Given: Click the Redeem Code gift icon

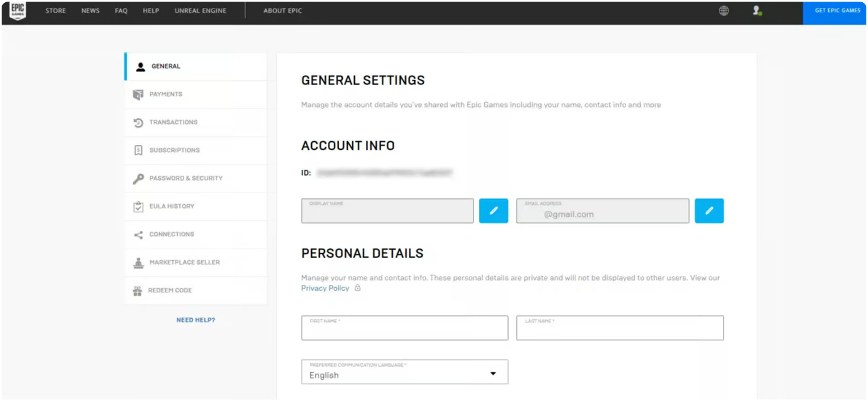Looking at the screenshot, I should pyautogui.click(x=137, y=291).
